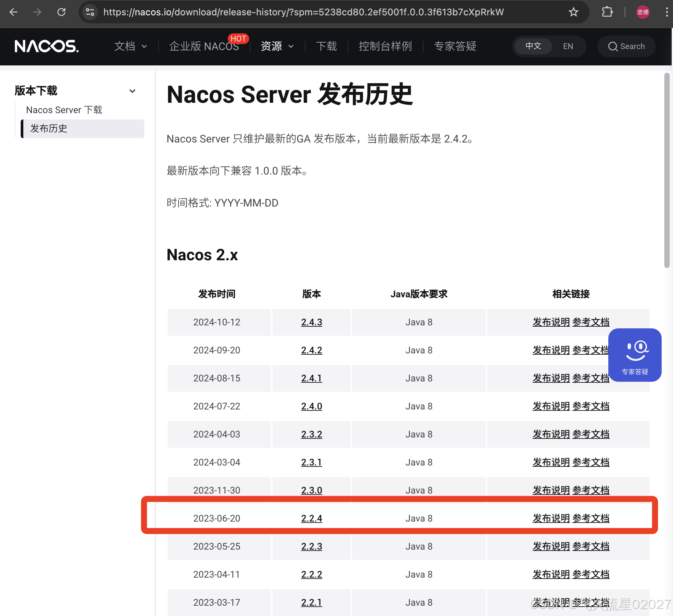Image resolution: width=673 pixels, height=616 pixels.
Task: Switch language to 中文
Action: click(x=533, y=46)
